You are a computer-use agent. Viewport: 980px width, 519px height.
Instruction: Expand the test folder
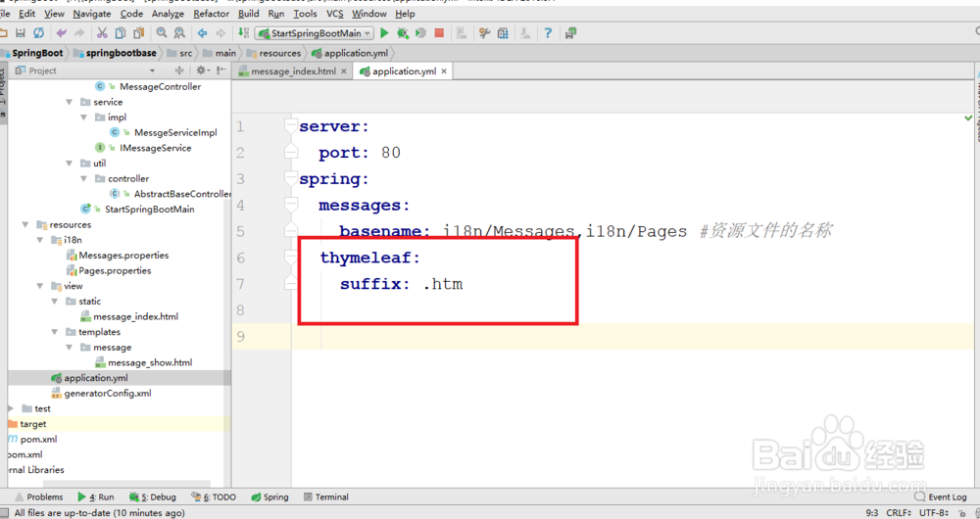(x=11, y=408)
